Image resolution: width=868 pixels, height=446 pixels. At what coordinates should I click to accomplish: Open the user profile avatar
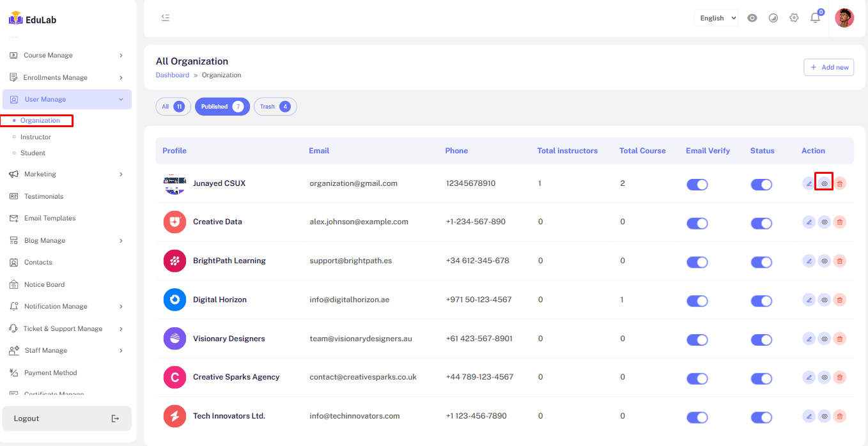844,18
